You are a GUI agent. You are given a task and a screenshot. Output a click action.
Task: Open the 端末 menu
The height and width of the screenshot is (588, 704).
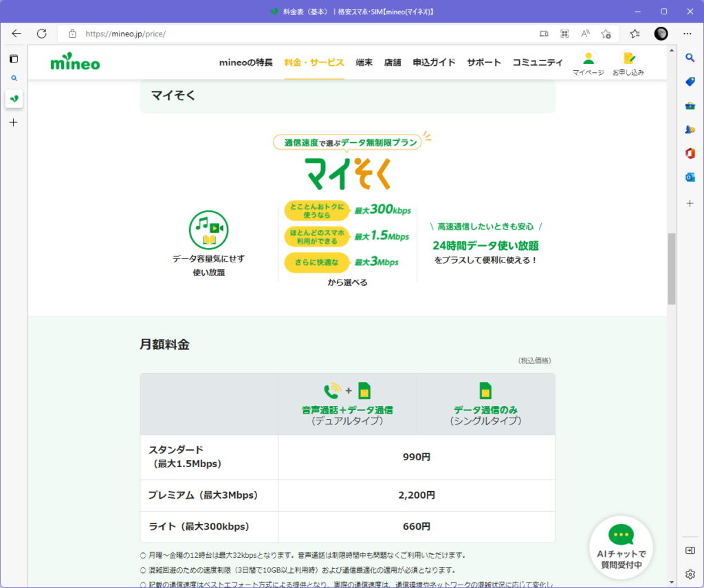coord(364,63)
